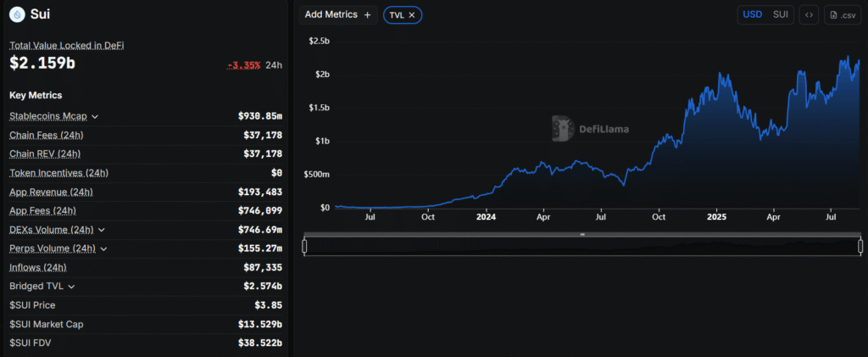Screen dimensions: 868x357
Task: Click the right handle of range slider
Action: click(860, 246)
